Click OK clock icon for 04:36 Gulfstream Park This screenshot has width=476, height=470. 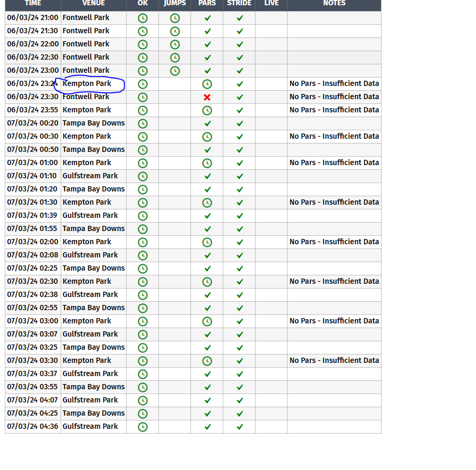pos(142,427)
